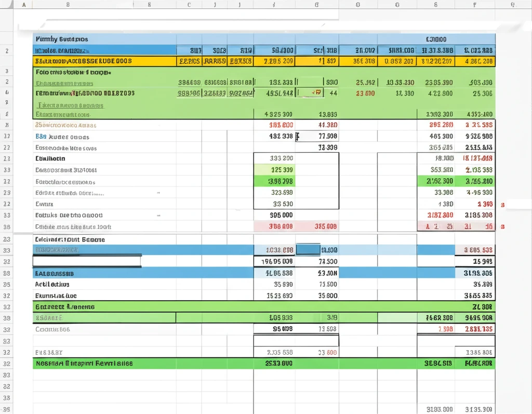Click the empty outlined input cell below blue row
Viewport: 532px width, 414px height.
click(x=87, y=261)
